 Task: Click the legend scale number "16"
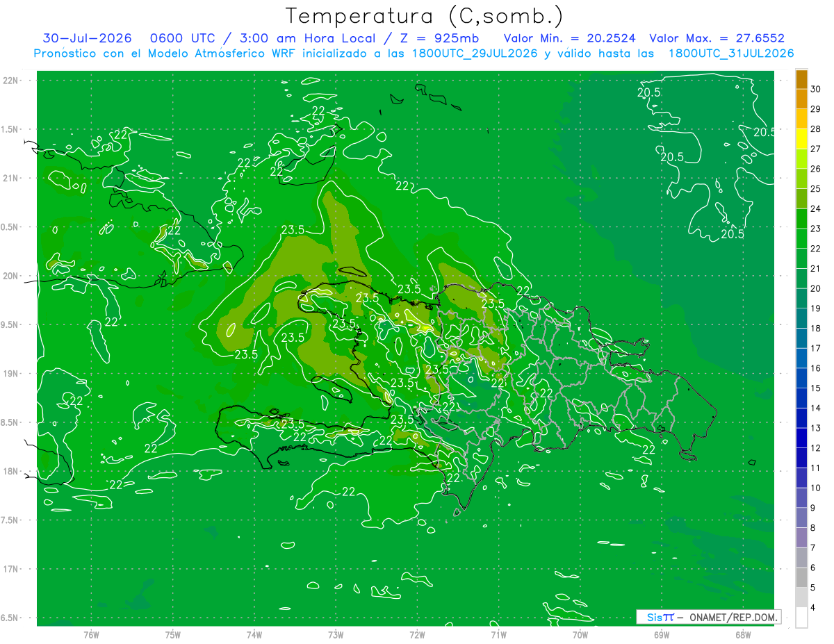[x=816, y=368]
